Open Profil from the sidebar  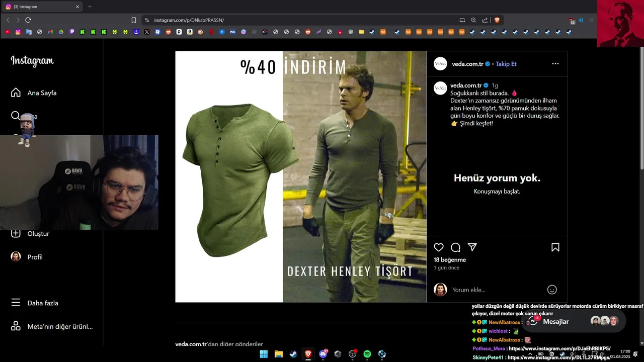[x=27, y=257]
